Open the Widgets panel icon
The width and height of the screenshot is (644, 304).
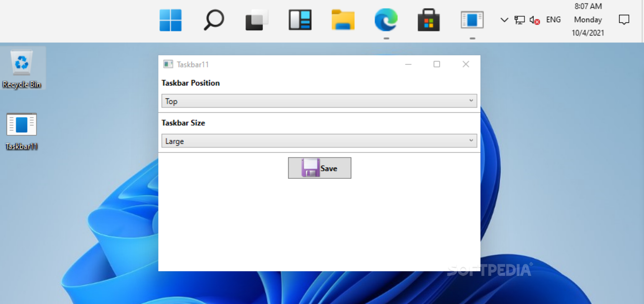[x=300, y=20]
